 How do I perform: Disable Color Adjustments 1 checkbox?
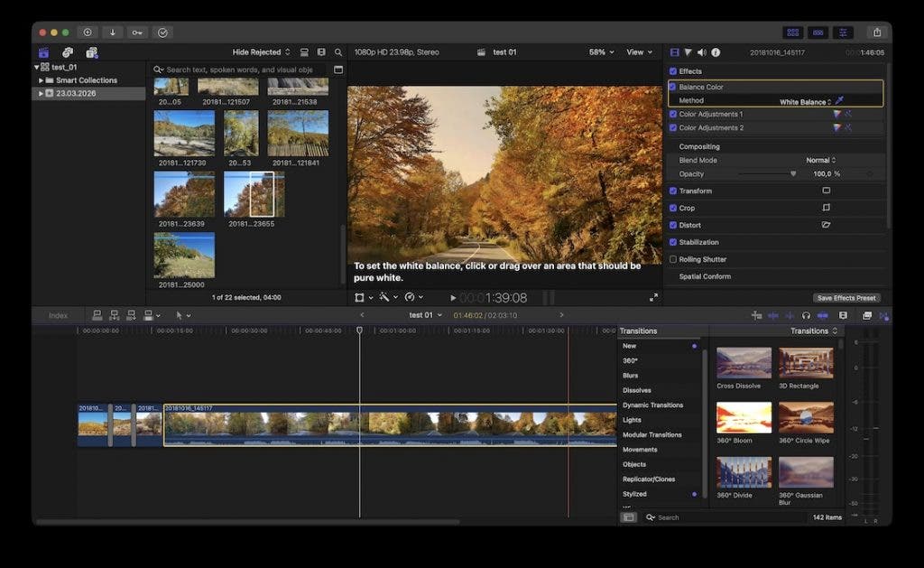tap(673, 114)
